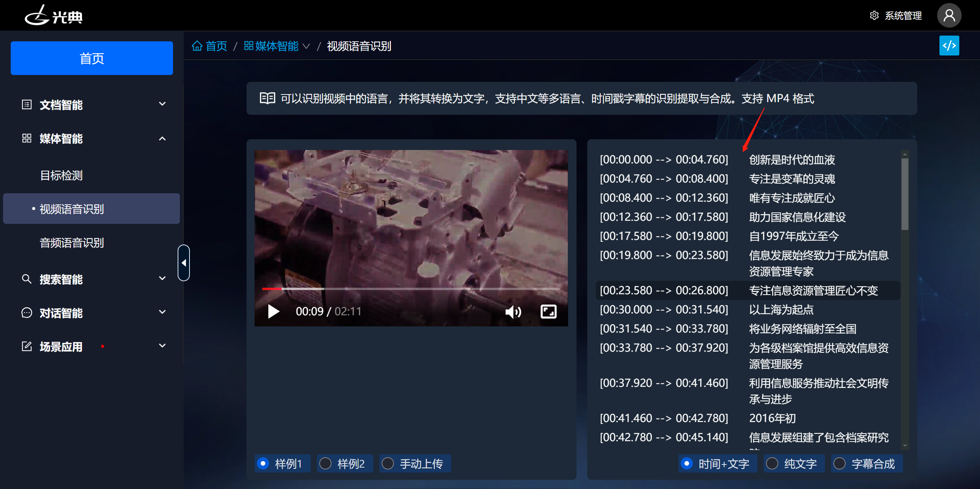
Task: Expand 场景应用 menu chevron
Action: point(162,346)
